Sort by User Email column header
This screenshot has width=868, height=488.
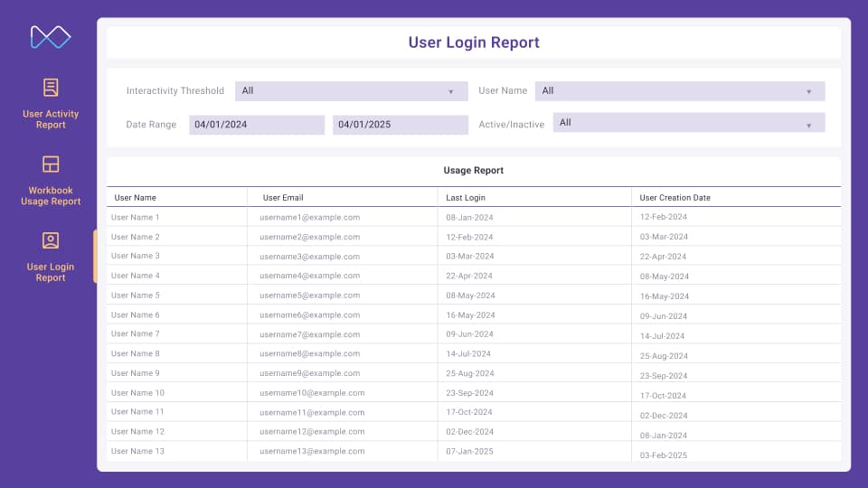pos(283,198)
